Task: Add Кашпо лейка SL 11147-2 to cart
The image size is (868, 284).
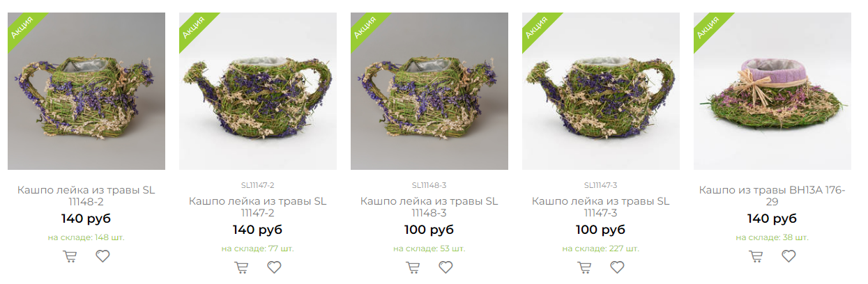Action: 241,267
